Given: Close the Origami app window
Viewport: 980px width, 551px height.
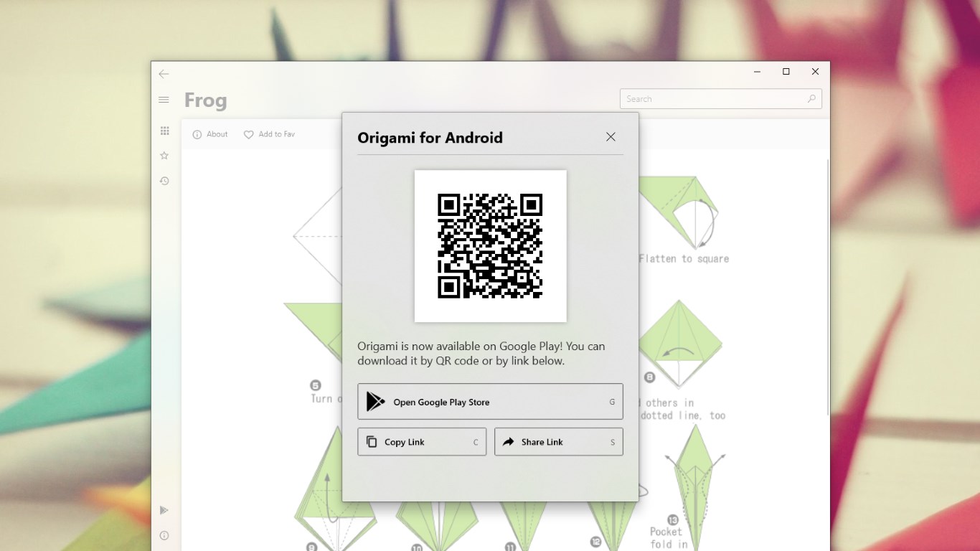Looking at the screenshot, I should coord(815,72).
